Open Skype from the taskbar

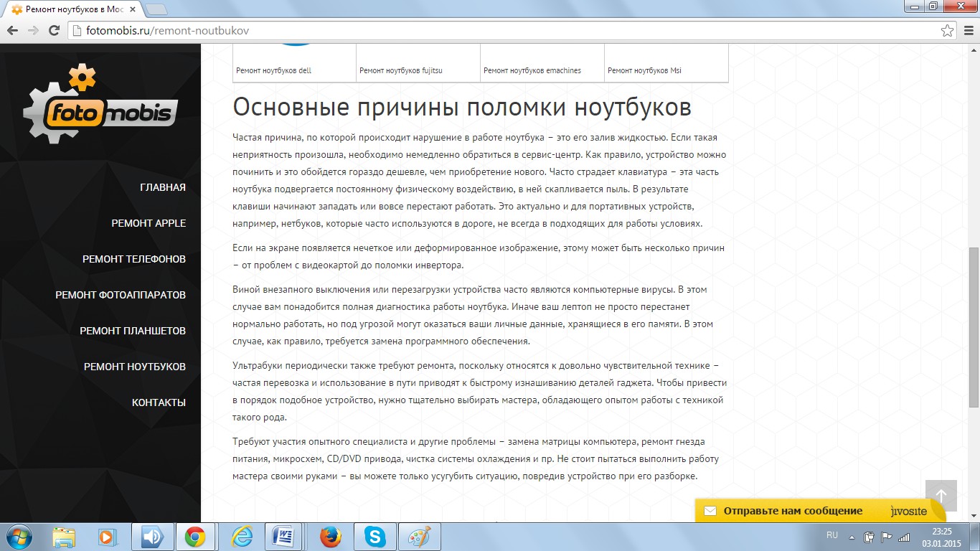click(x=374, y=537)
